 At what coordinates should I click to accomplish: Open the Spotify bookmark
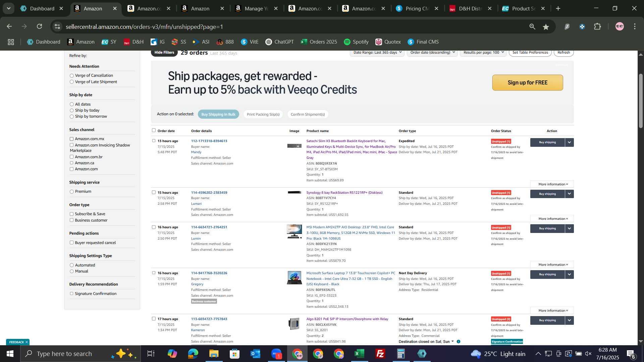[356, 42]
